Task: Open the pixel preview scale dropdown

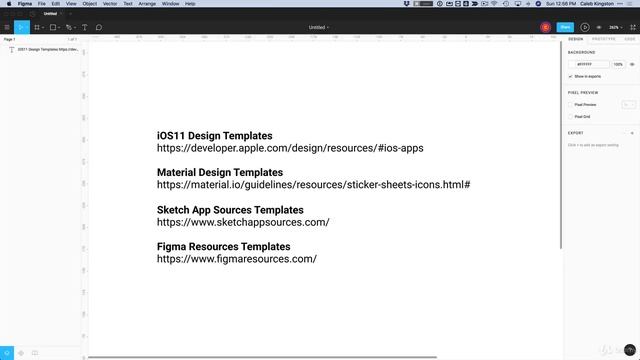Action: (629, 105)
